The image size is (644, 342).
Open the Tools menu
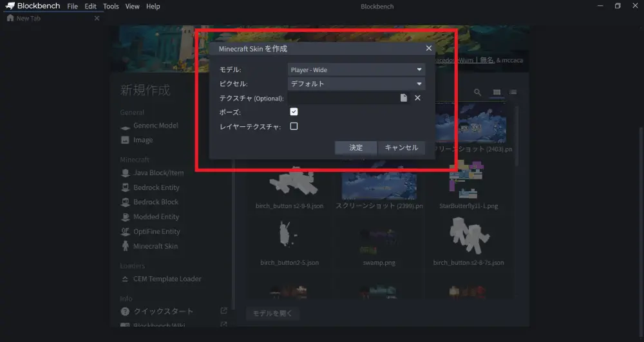tap(111, 6)
